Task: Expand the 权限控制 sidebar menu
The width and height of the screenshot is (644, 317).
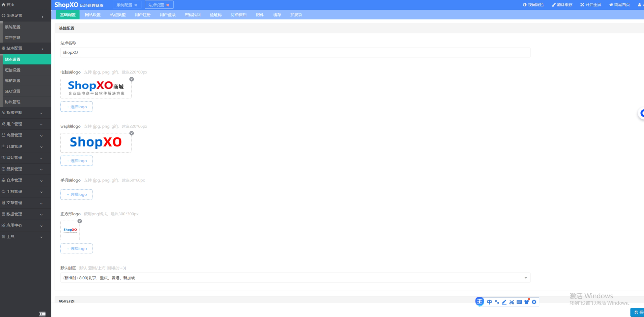Action: [x=25, y=113]
